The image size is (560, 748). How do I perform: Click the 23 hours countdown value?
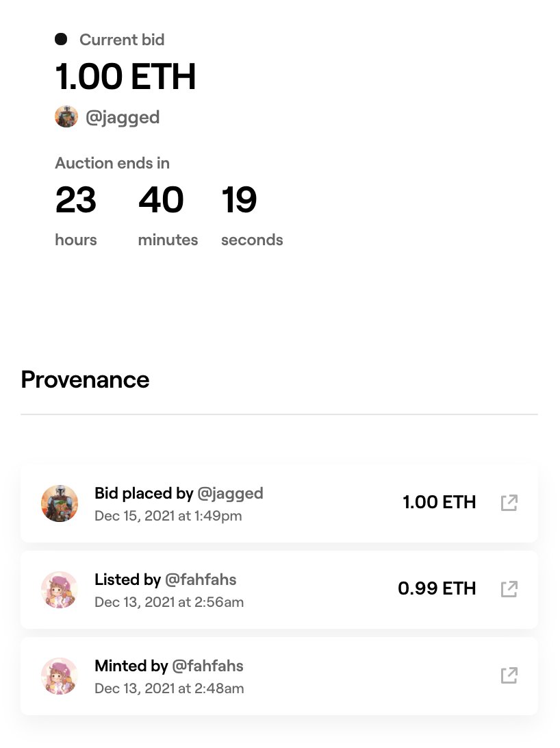tap(76, 200)
